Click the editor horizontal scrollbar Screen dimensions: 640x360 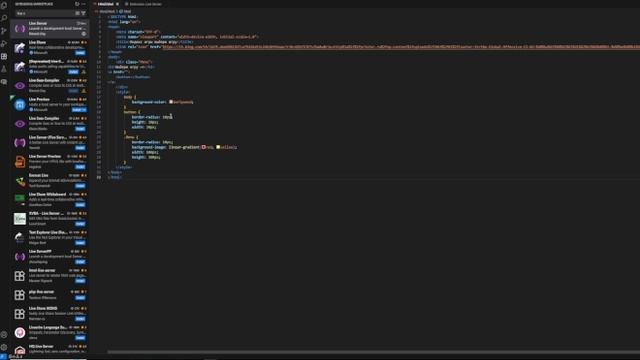click(373, 352)
